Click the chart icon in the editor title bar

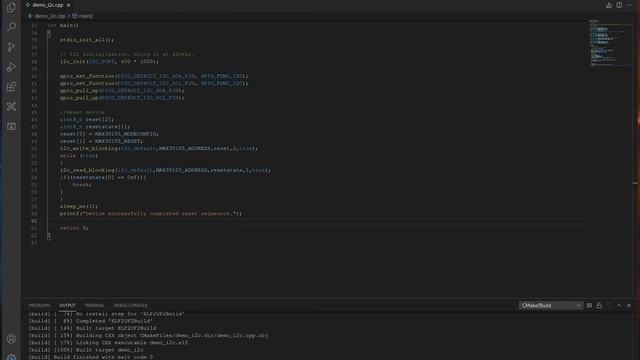(609, 5)
